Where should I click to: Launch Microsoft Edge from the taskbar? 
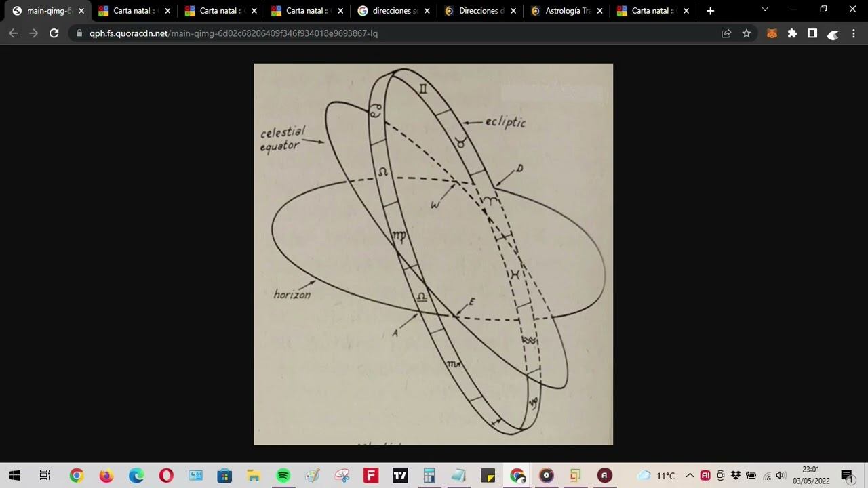[x=136, y=476]
